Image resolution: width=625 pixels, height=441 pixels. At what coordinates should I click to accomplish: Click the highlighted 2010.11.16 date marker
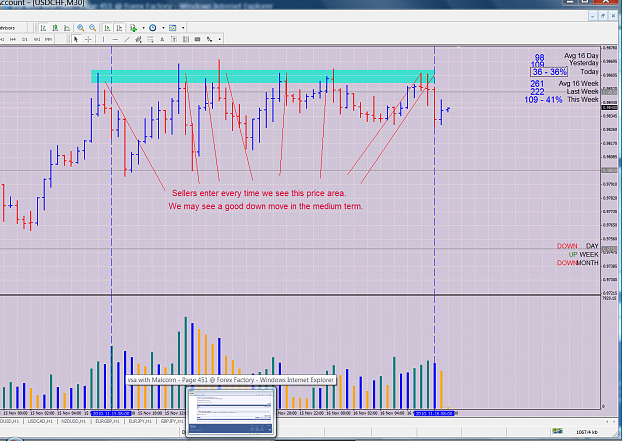434,413
